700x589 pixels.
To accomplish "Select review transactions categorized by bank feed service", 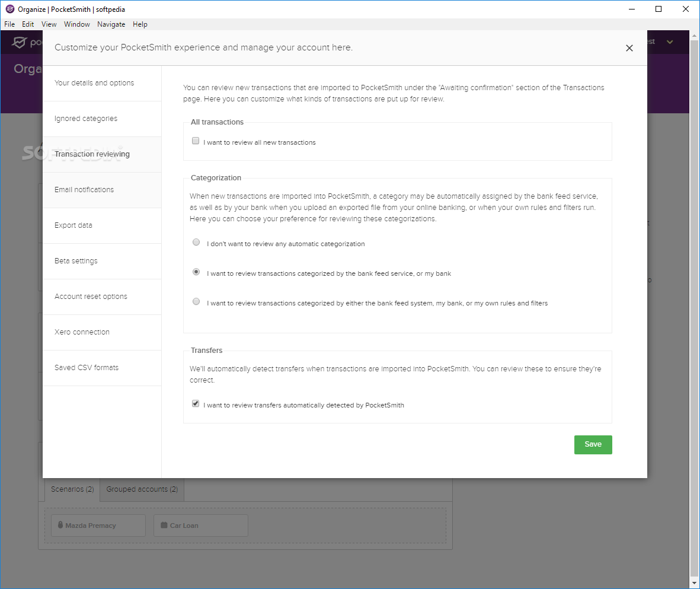I will [196, 272].
